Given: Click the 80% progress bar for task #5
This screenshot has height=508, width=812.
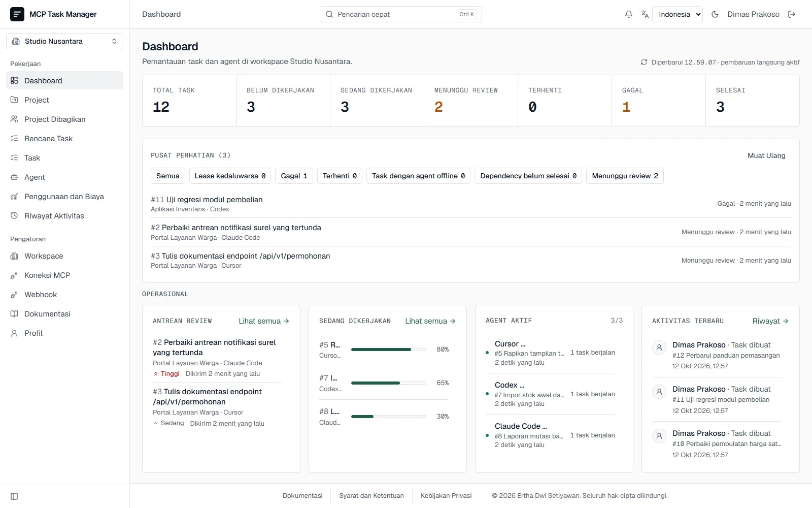Looking at the screenshot, I should coord(389,350).
